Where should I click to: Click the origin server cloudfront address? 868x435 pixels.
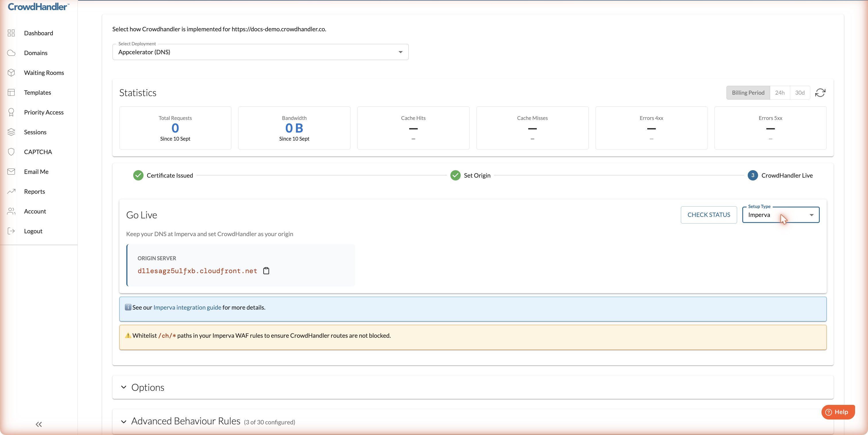click(197, 271)
